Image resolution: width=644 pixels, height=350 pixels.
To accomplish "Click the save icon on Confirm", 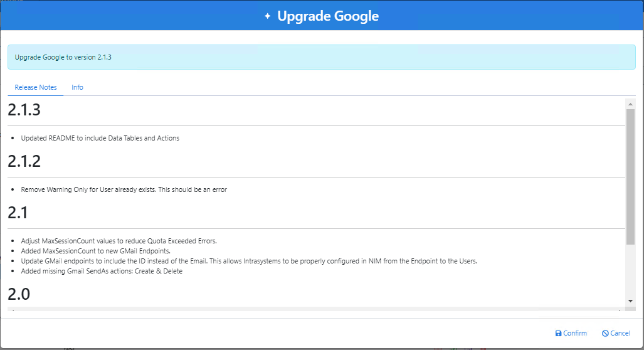I will pos(558,334).
